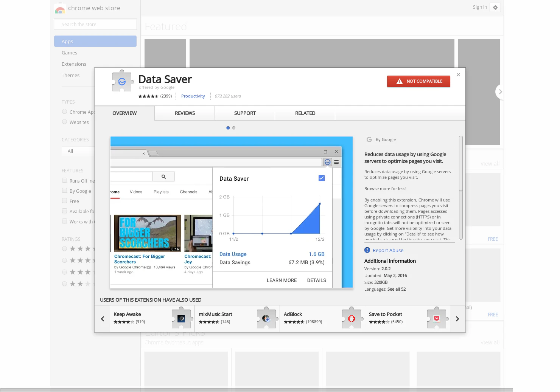The image size is (560, 392).
Task: Click the Chrome Web Store rainbow logo
Action: 60,8
